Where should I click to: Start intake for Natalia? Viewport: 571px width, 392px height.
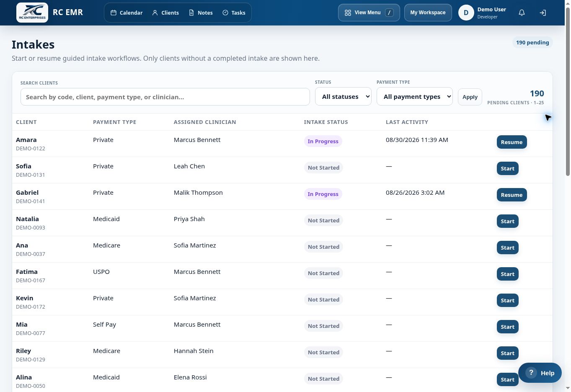[x=507, y=221]
